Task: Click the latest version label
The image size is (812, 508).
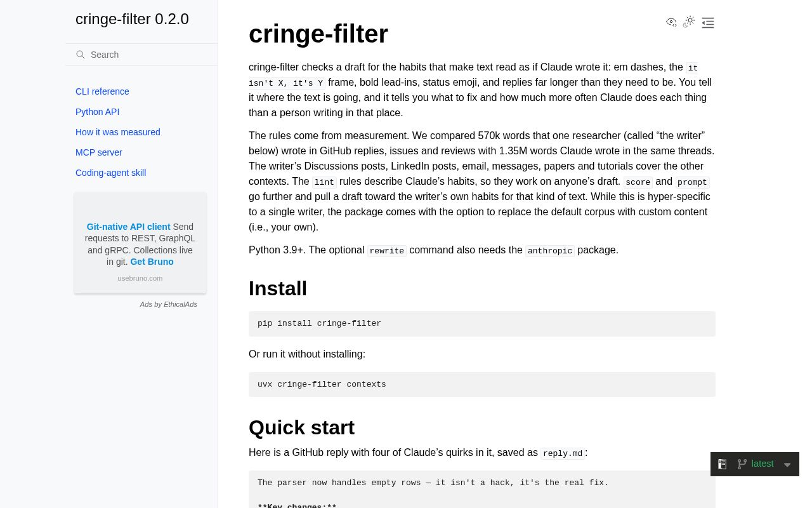Action: [x=763, y=464]
